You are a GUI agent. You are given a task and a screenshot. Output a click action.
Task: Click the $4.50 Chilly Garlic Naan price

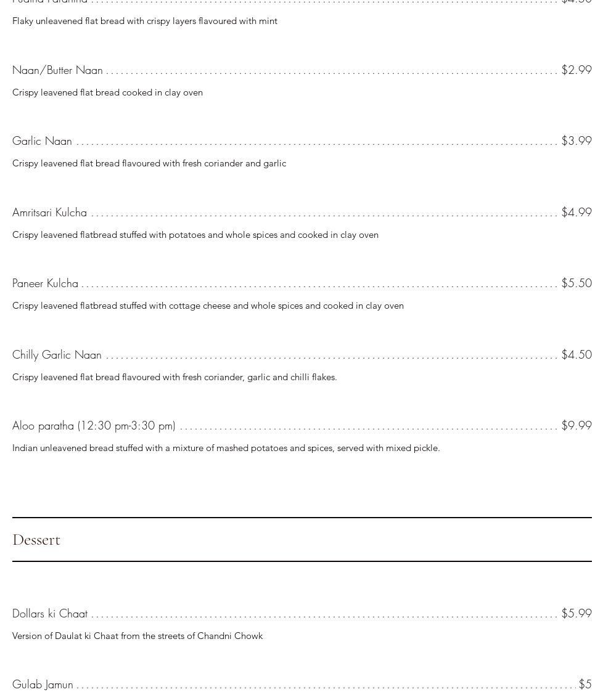(576, 355)
